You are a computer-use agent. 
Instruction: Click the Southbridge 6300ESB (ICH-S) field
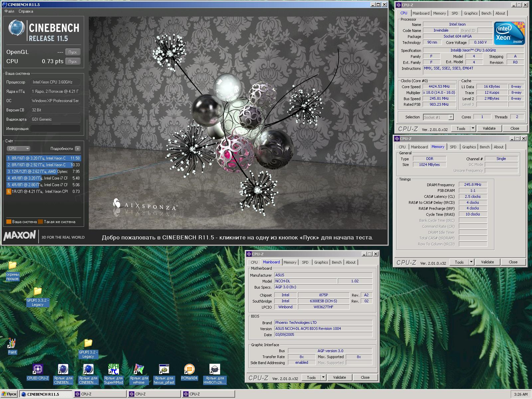point(324,301)
